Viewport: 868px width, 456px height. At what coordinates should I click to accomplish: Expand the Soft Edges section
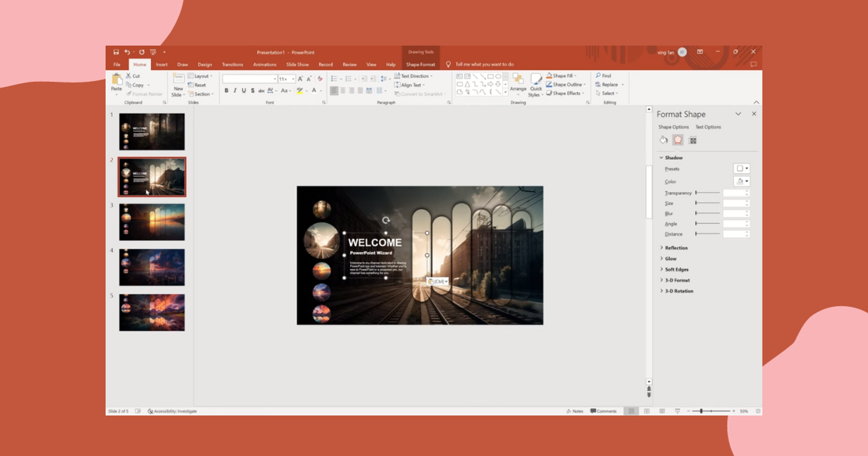pos(674,269)
